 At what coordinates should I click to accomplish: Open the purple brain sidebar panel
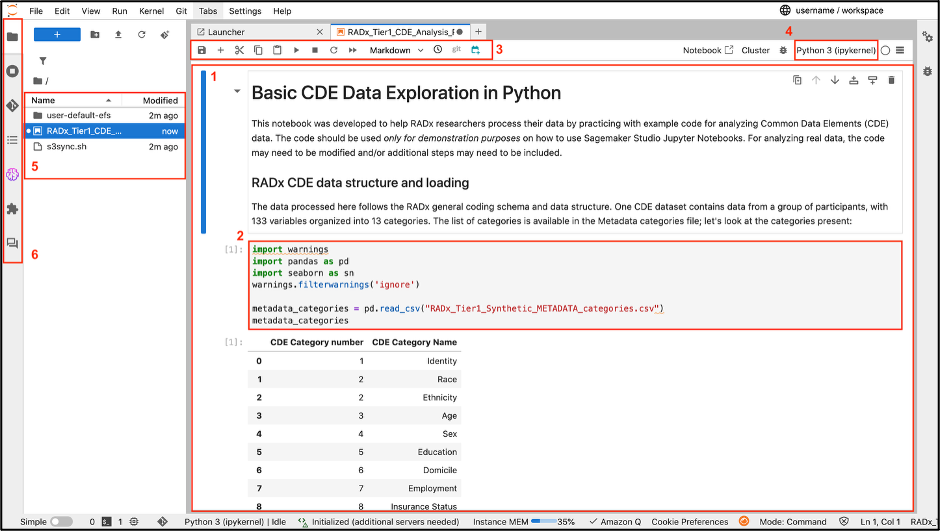tap(12, 175)
